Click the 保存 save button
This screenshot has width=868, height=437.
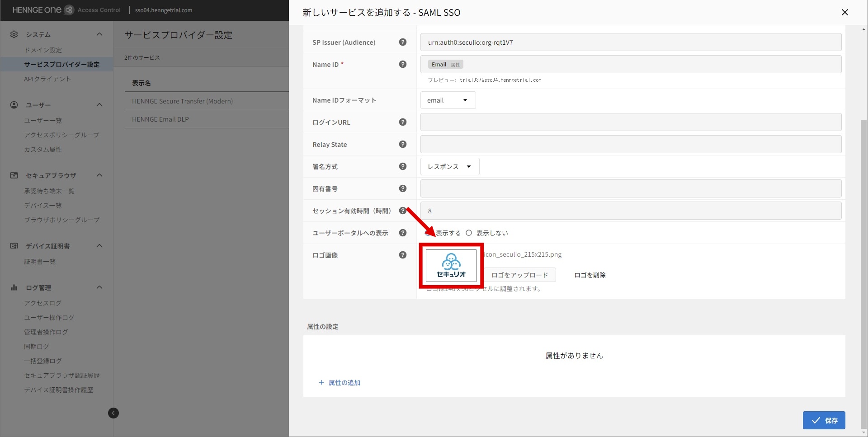pyautogui.click(x=824, y=420)
